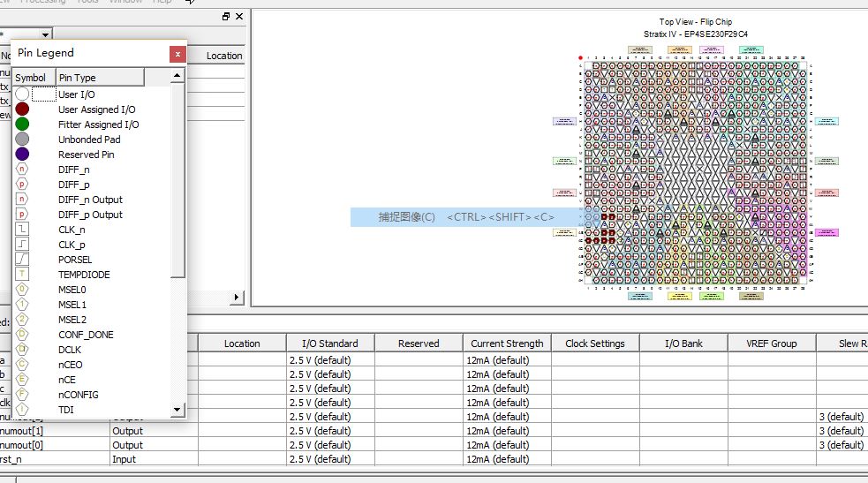Screen dimensions: 868x483
Task: Click the Current Strength column header
Action: pos(507,343)
